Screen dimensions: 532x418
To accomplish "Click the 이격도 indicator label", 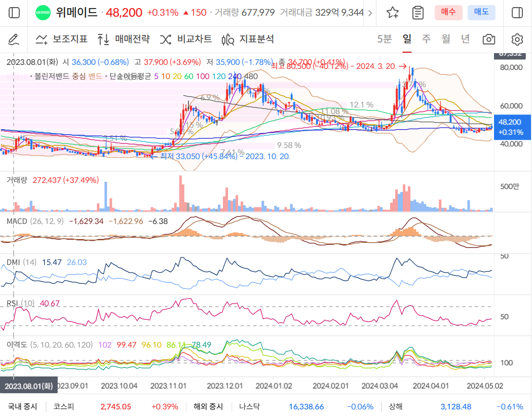I will click(x=17, y=345).
